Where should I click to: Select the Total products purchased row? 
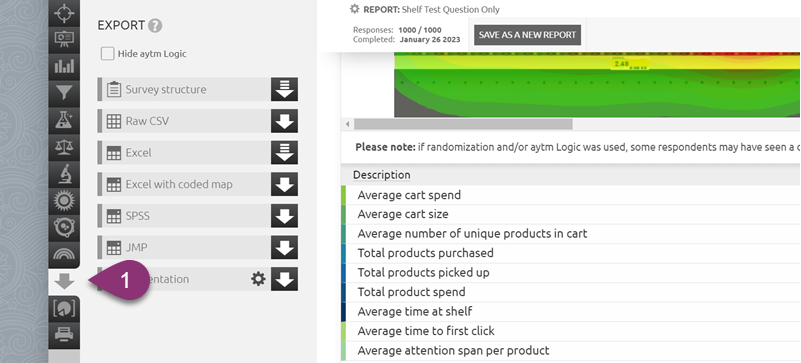point(571,253)
